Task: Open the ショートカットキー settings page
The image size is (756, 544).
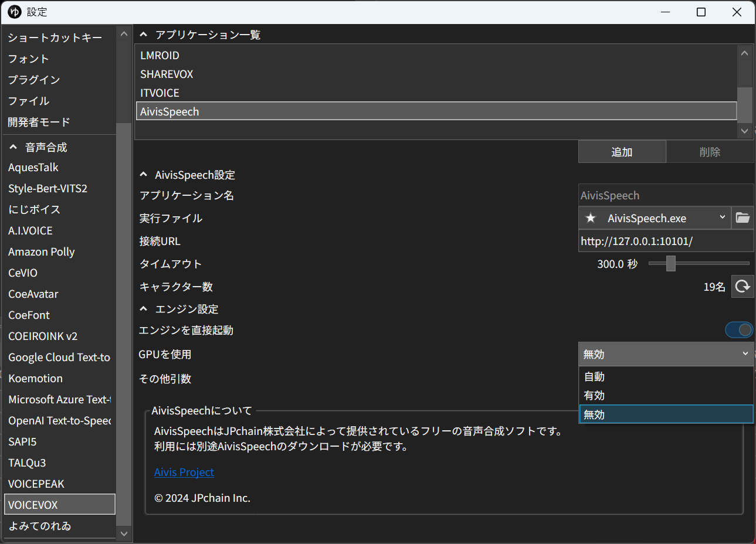Action: (55, 38)
